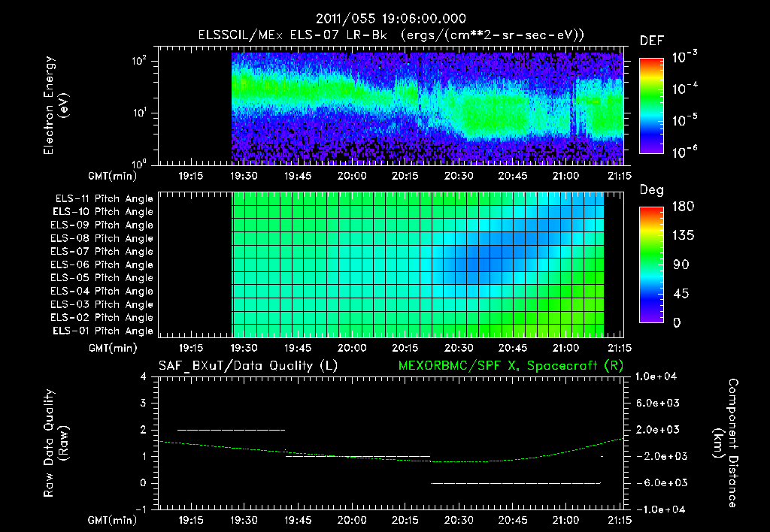Click 21:00 tick label under pitch angle plot

565,348
